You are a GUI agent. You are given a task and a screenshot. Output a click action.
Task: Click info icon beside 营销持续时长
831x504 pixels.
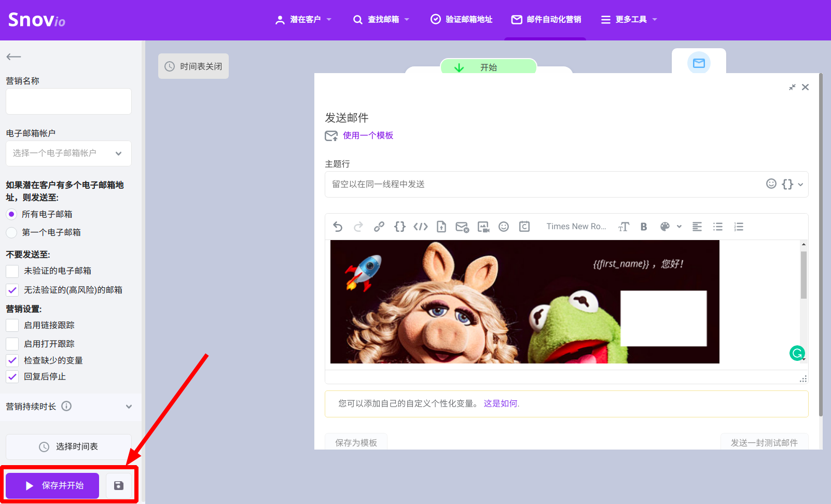point(66,406)
